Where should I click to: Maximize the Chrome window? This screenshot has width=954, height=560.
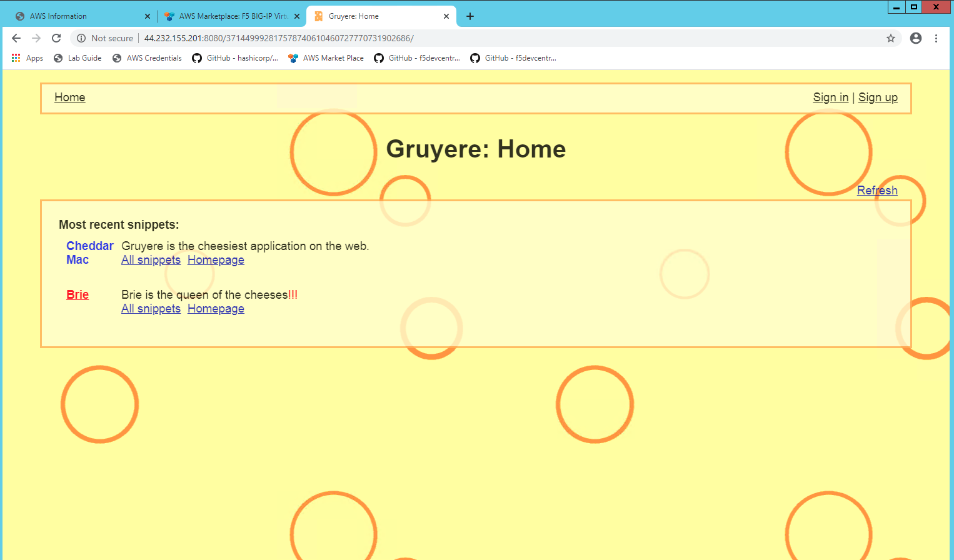click(x=913, y=7)
